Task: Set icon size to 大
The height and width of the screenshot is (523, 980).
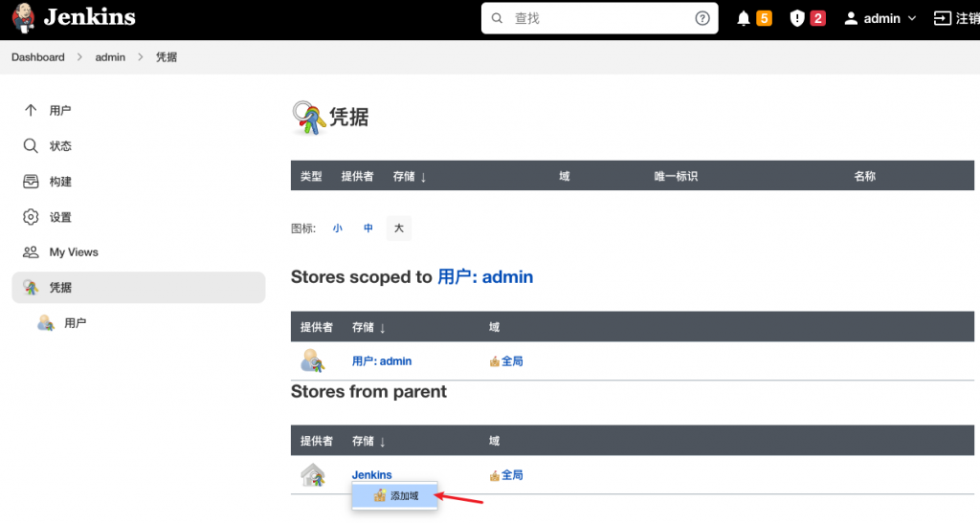Action: point(399,228)
